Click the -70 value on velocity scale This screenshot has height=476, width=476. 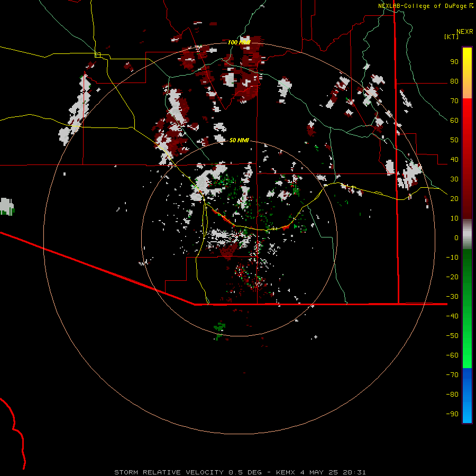[452, 375]
